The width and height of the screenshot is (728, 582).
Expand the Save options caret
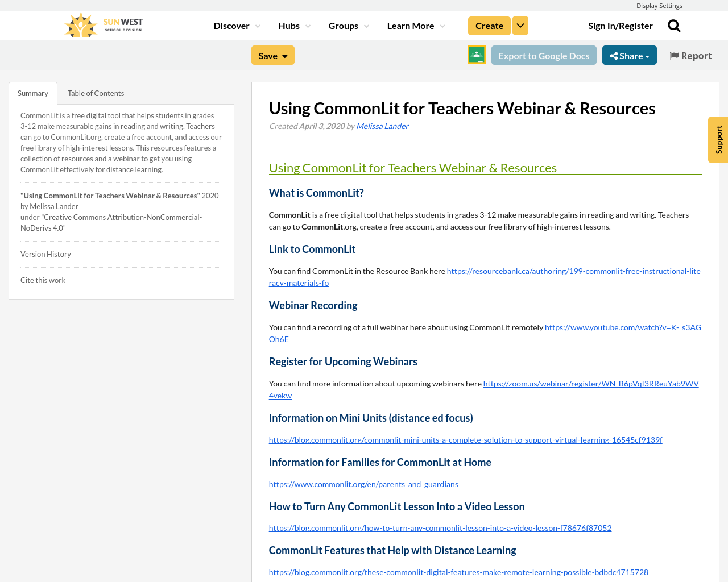pos(284,55)
